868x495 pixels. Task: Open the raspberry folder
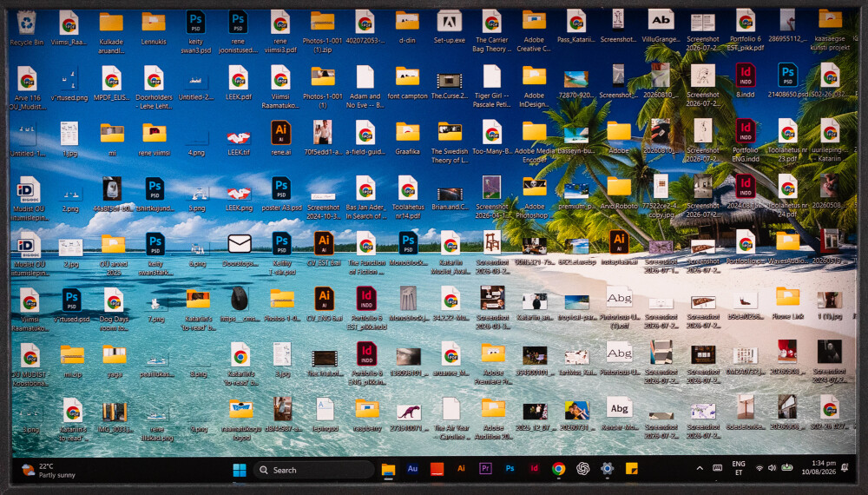click(x=367, y=409)
